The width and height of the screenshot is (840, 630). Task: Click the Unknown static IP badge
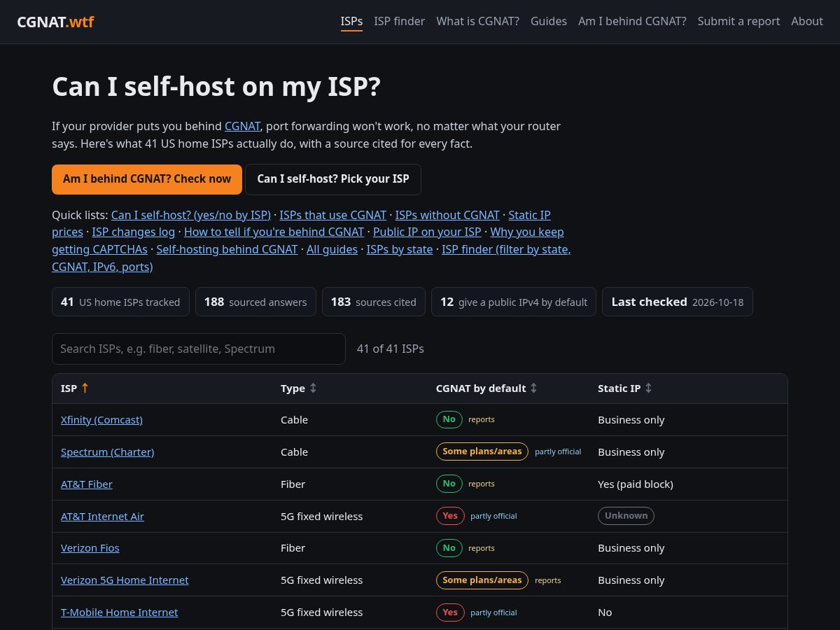pyautogui.click(x=626, y=517)
